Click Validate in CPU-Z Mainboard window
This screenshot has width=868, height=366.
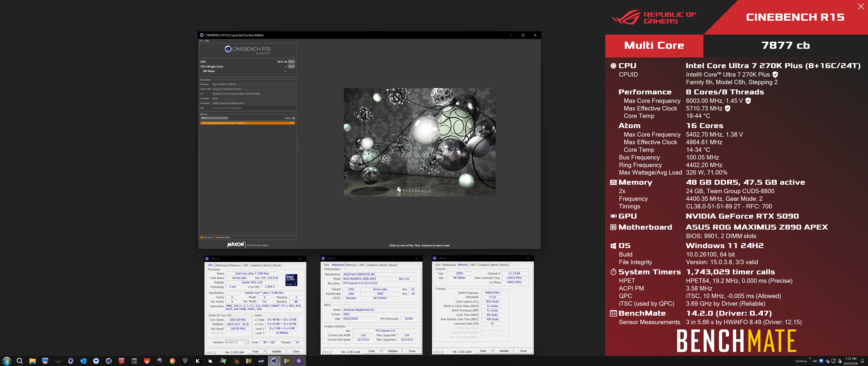pos(393,351)
